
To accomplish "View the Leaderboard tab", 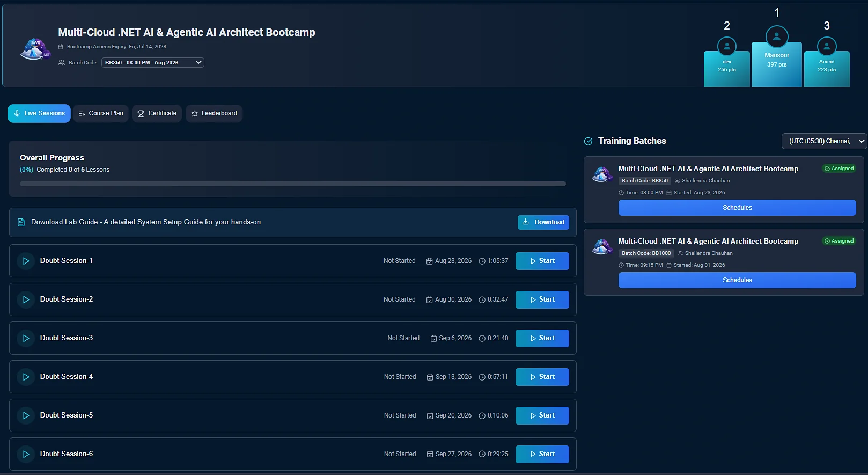I will [x=214, y=113].
